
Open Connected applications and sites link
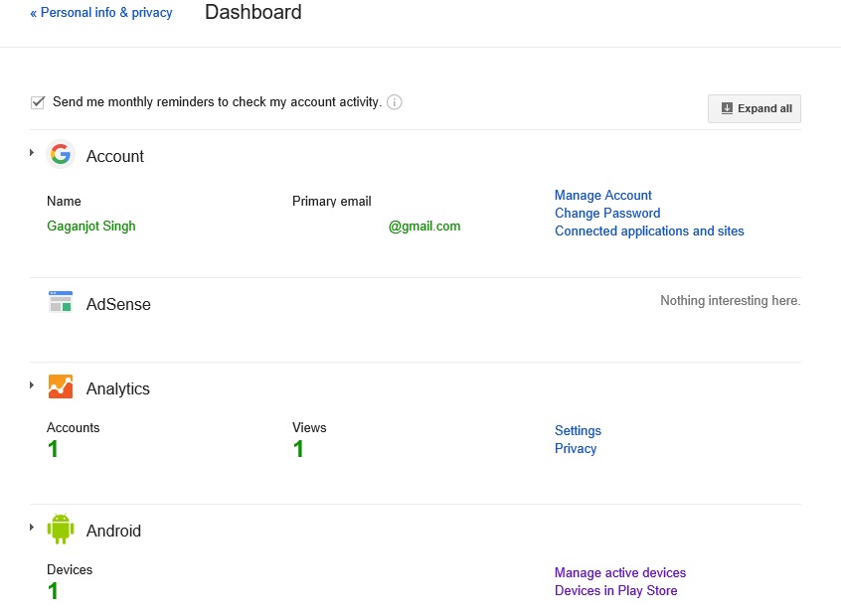point(649,231)
